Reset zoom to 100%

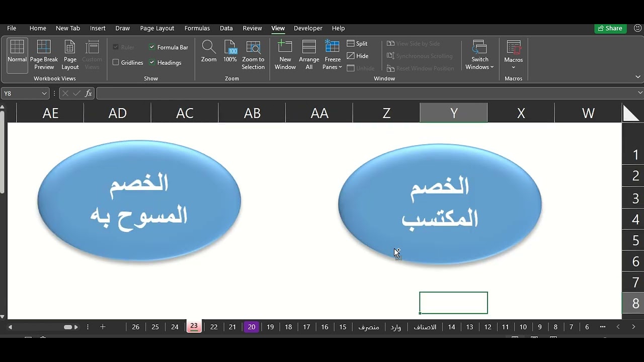230,52
